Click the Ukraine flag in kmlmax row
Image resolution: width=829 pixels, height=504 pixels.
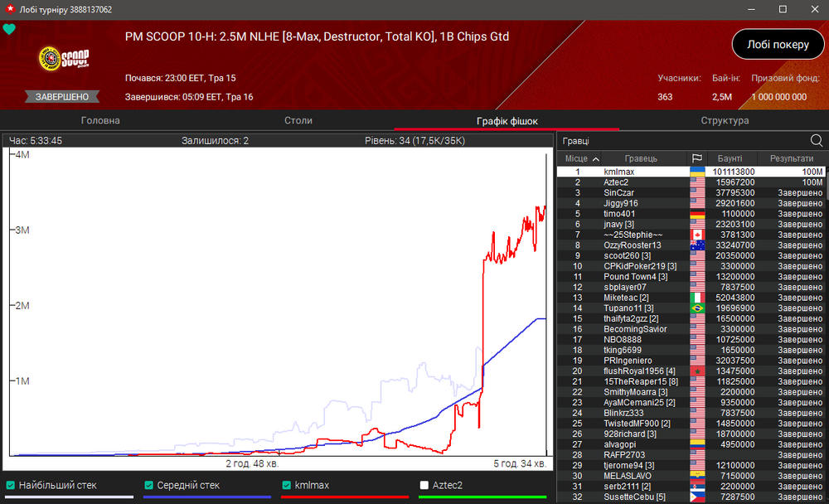point(697,172)
